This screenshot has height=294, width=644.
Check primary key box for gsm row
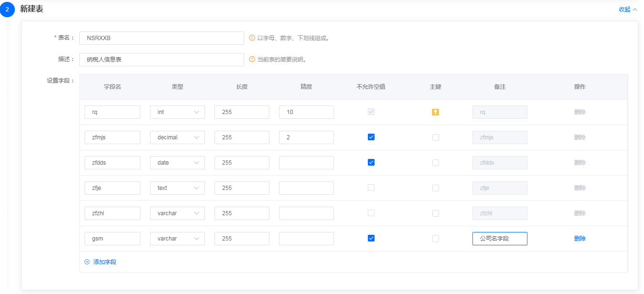pos(435,239)
